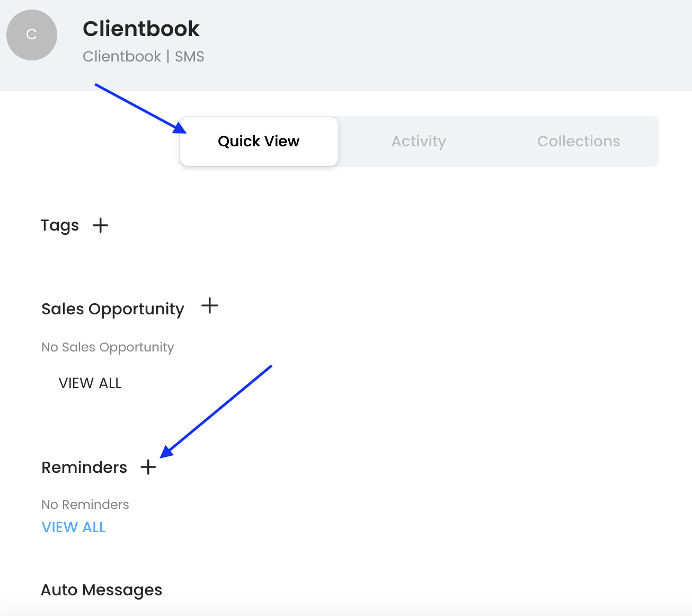The image size is (692, 616).
Task: Click the "No Sales Opportunity" placeholder text
Action: [108, 347]
